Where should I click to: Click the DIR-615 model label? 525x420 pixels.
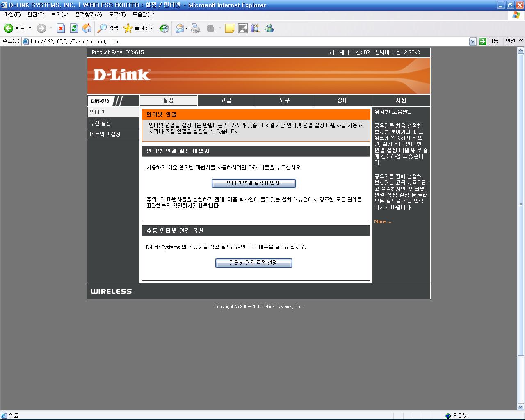tap(100, 101)
